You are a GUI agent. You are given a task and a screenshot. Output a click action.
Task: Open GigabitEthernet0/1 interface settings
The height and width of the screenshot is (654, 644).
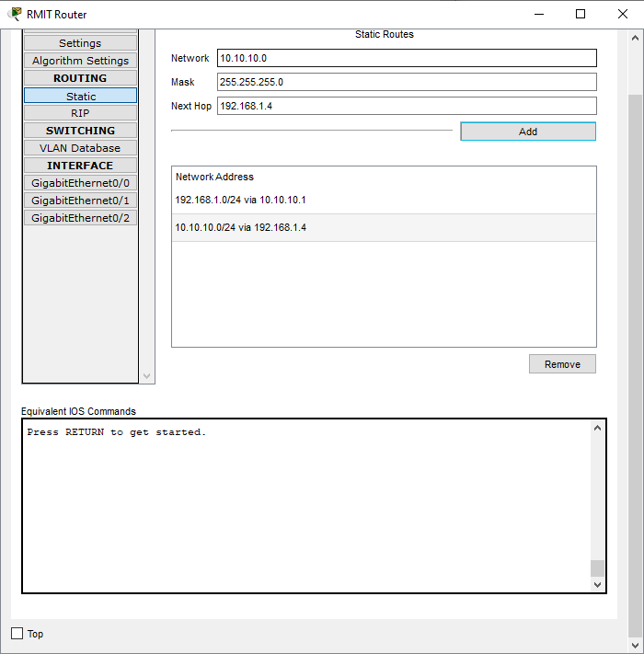(x=80, y=201)
